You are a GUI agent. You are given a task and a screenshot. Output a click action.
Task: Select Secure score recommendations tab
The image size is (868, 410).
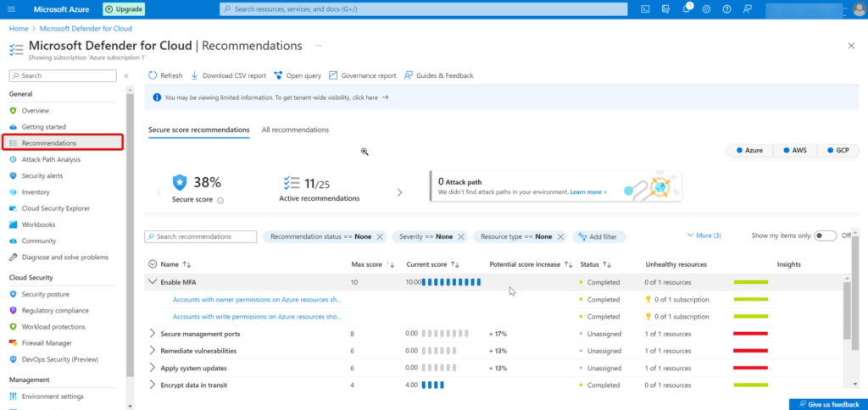(198, 130)
